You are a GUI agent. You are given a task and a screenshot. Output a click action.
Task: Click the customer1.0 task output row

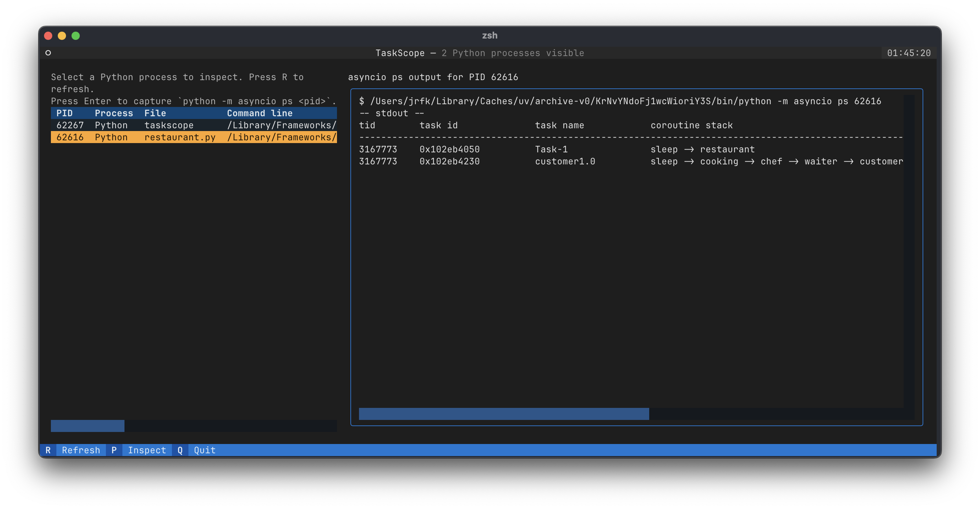(565, 162)
